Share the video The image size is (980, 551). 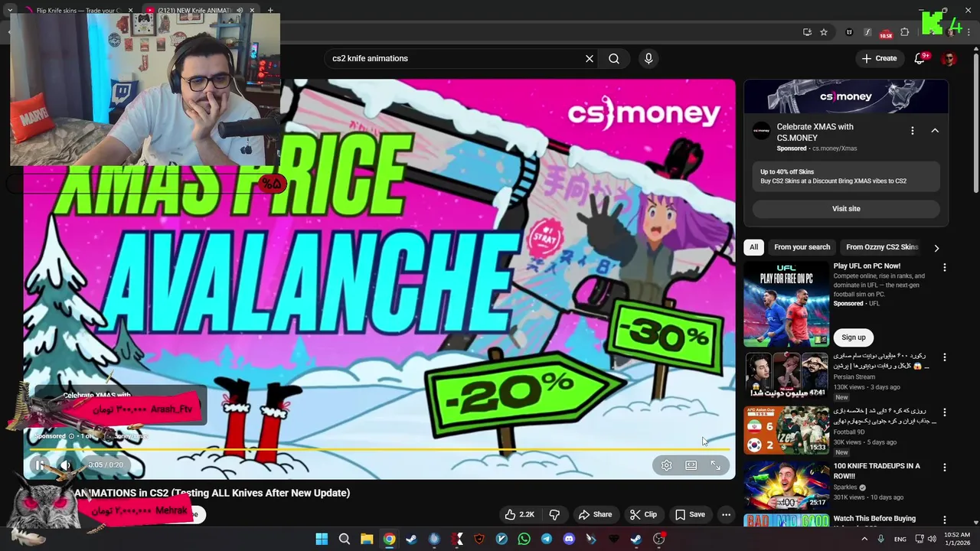[x=595, y=514]
